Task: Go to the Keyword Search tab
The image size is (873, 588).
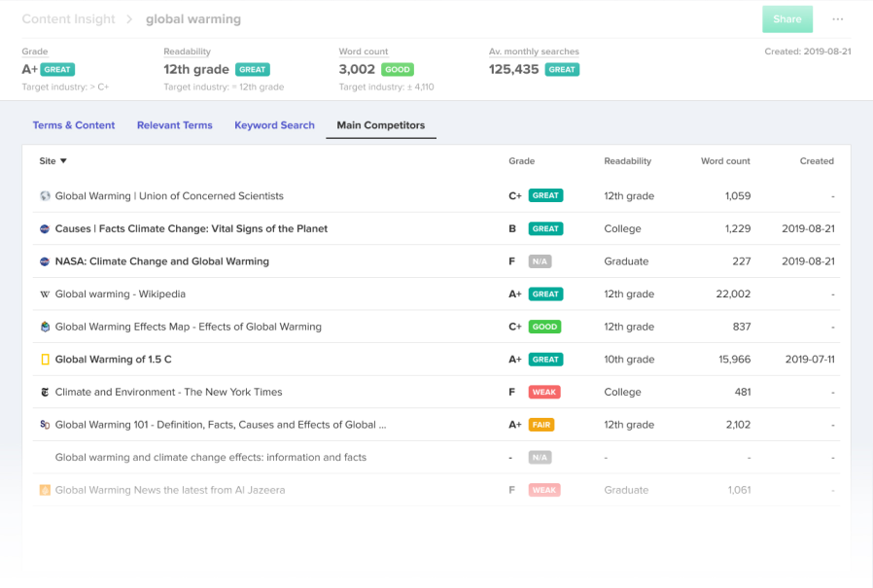Action: coord(274,125)
